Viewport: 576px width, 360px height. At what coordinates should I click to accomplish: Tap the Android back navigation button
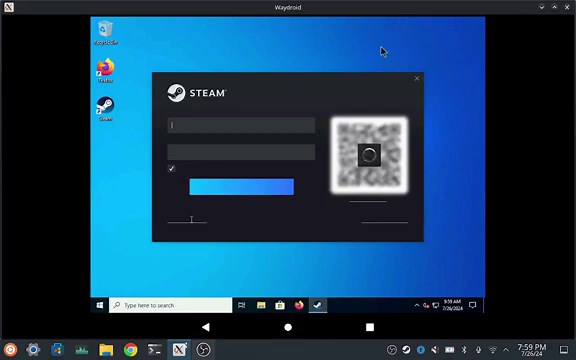(206, 327)
